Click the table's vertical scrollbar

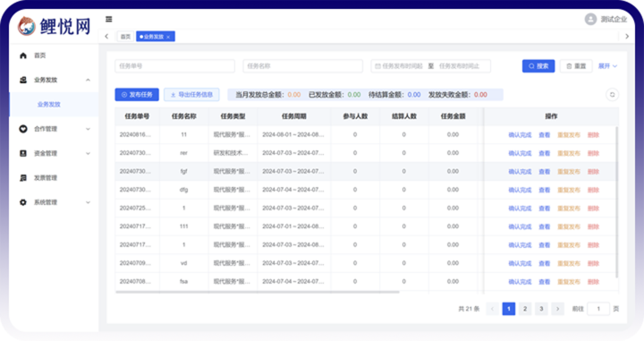[x=616, y=201]
